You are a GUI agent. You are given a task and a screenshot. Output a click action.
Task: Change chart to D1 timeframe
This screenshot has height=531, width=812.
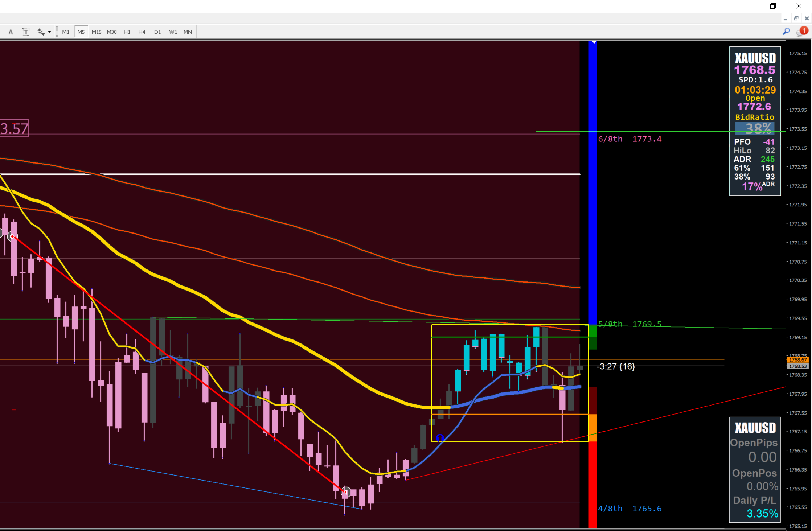click(x=157, y=32)
